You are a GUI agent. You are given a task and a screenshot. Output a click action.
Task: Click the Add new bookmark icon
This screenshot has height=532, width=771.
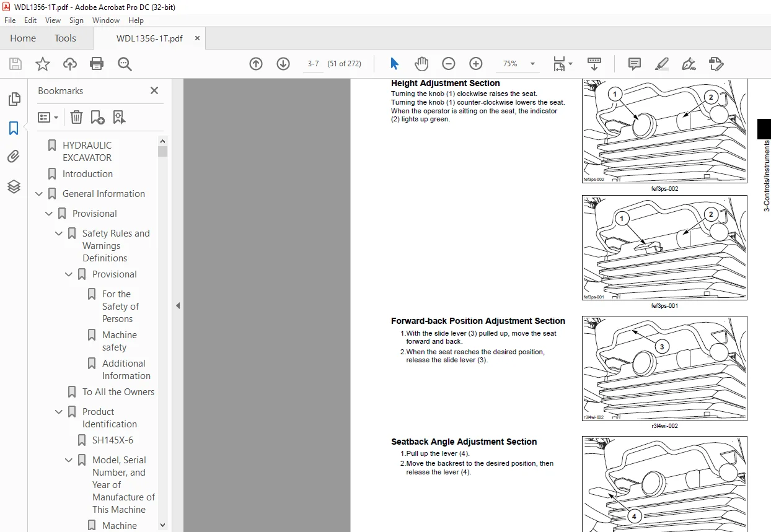[x=97, y=117]
